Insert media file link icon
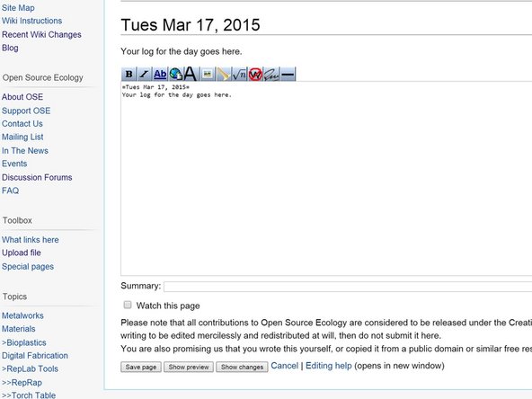Image resolution: width=532 pixels, height=399 pixels. (223, 74)
